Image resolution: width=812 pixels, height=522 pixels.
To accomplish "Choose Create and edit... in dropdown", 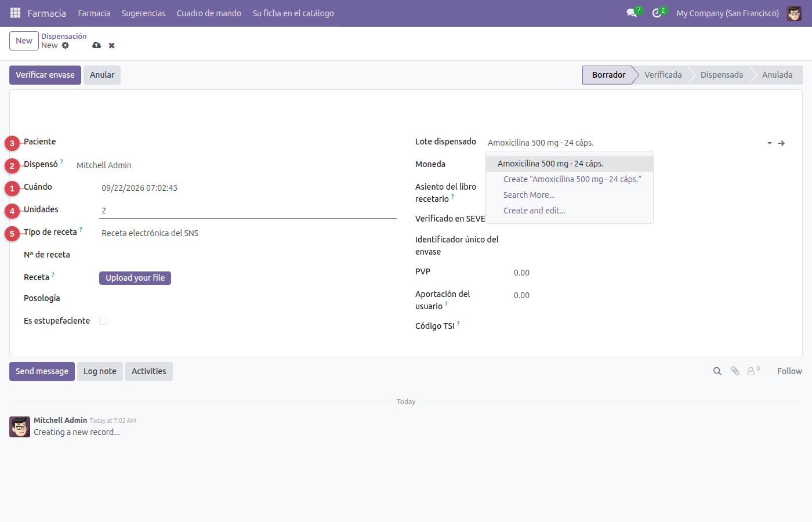I will (x=570, y=211).
